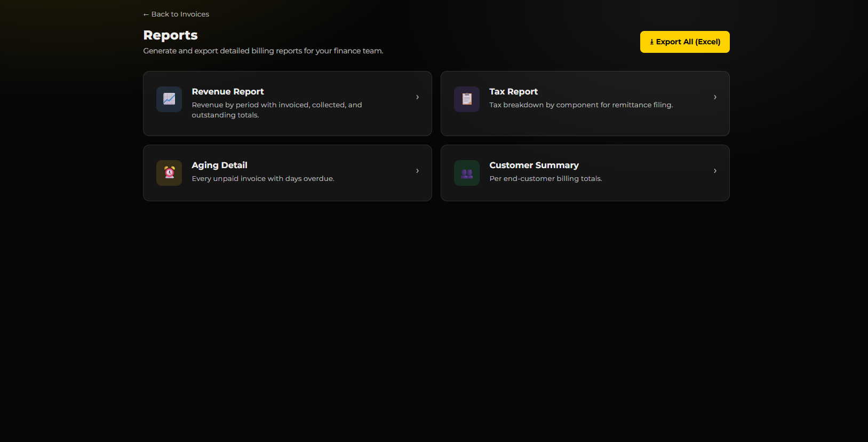This screenshot has width=868, height=442.
Task: Expand the Tax Report chevron
Action: coord(715,97)
